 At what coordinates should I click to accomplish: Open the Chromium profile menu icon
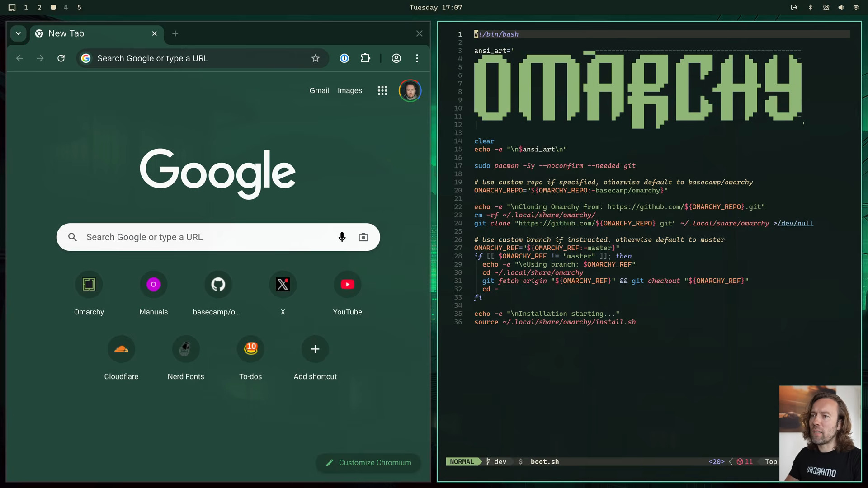(x=396, y=58)
